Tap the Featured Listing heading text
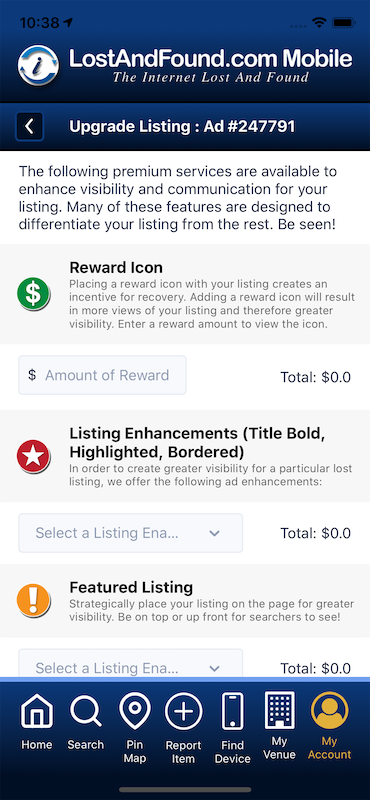 [x=131, y=587]
